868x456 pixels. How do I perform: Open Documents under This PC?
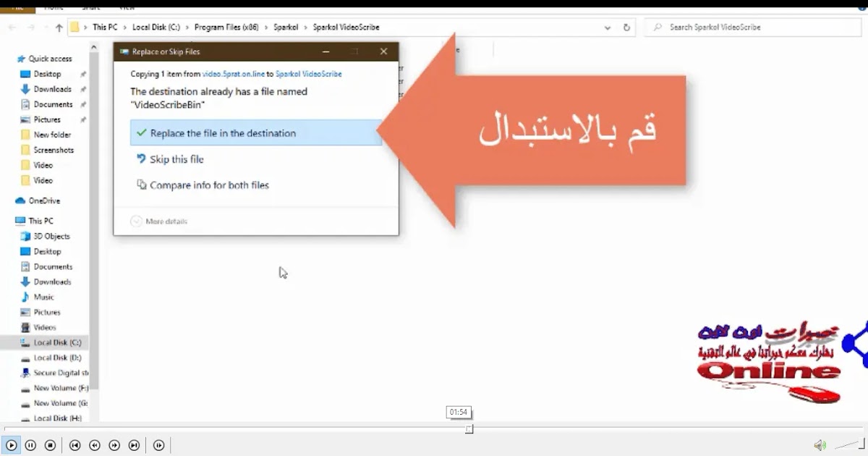[53, 266]
